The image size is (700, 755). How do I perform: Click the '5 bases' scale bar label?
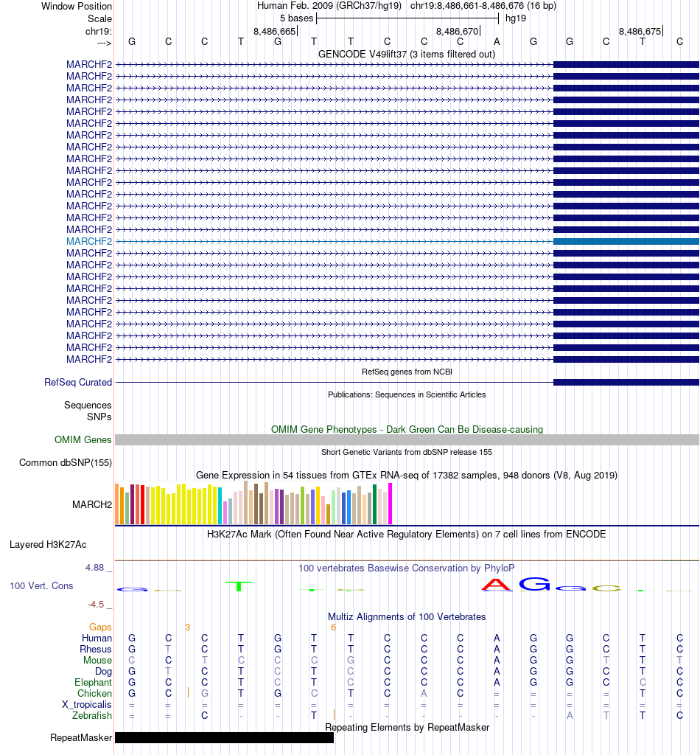297,18
